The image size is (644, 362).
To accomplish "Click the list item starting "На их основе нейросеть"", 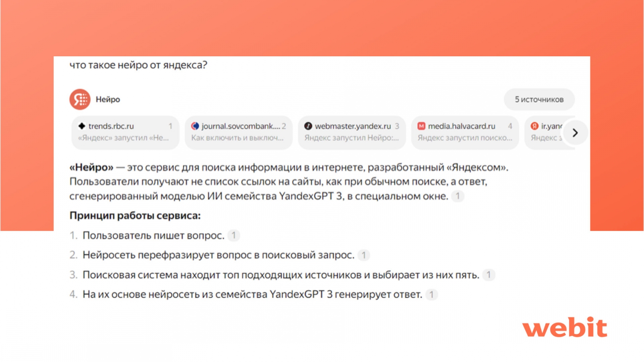I will click(x=252, y=294).
